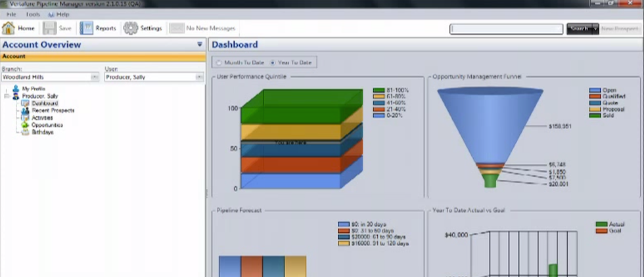Select Dashboard in the tree
644x277 pixels.
click(45, 104)
